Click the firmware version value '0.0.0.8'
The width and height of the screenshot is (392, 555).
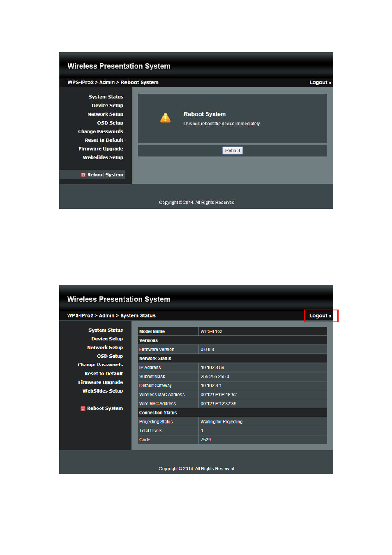click(x=263, y=349)
